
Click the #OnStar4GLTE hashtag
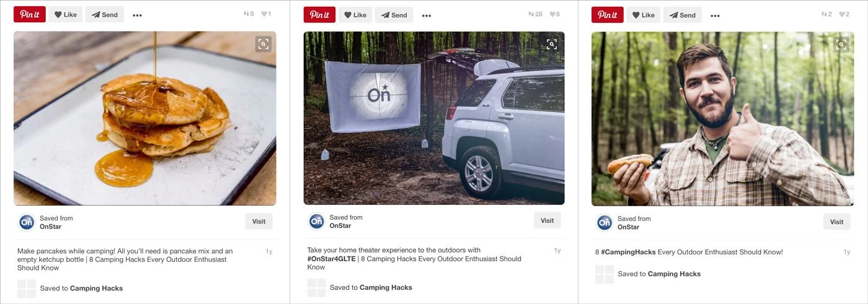coord(332,259)
